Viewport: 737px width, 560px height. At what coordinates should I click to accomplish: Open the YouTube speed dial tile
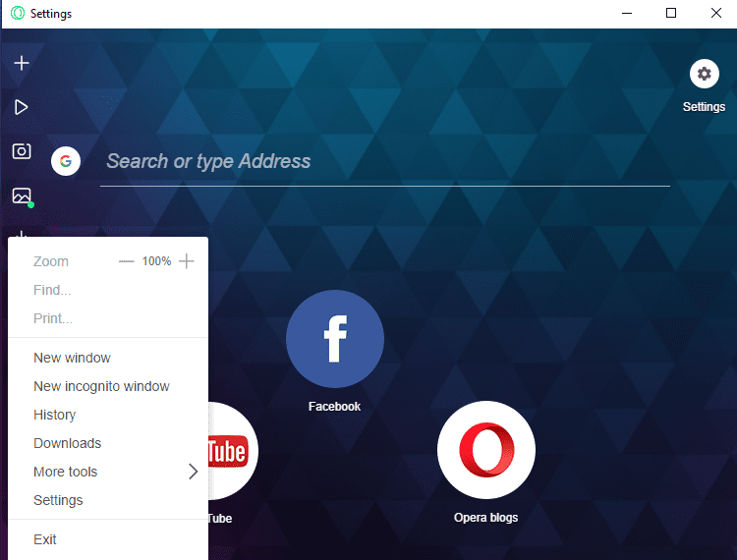pos(233,451)
